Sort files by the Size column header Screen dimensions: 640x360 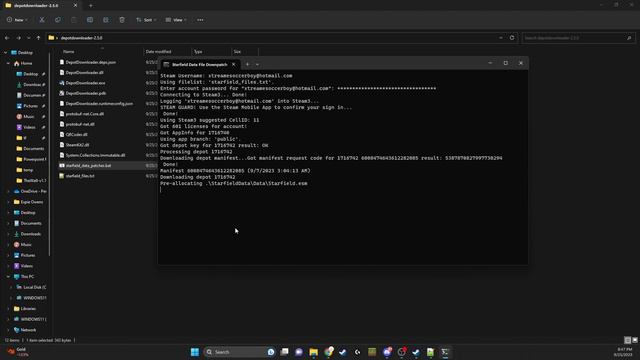tap(237, 52)
